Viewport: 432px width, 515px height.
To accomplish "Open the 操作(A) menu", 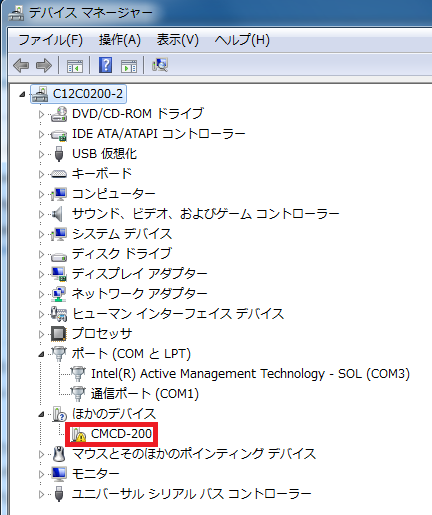I will tap(120, 40).
